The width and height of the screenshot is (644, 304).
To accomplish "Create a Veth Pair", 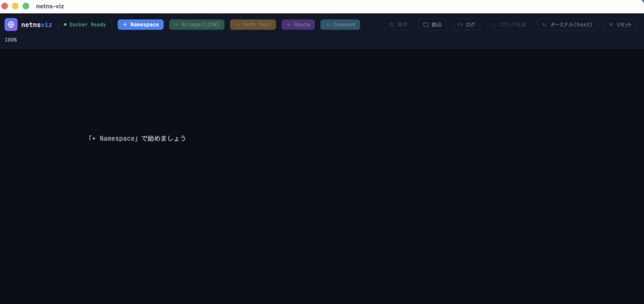I will click(253, 24).
